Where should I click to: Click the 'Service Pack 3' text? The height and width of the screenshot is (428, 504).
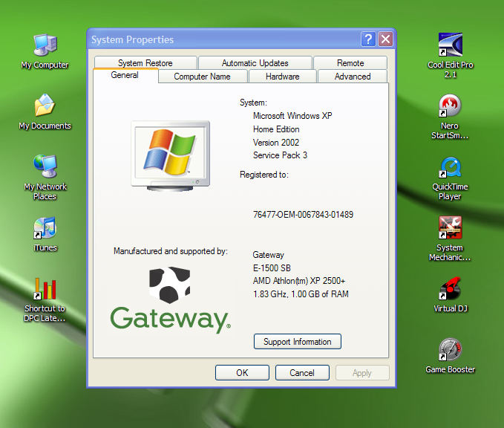(x=280, y=155)
